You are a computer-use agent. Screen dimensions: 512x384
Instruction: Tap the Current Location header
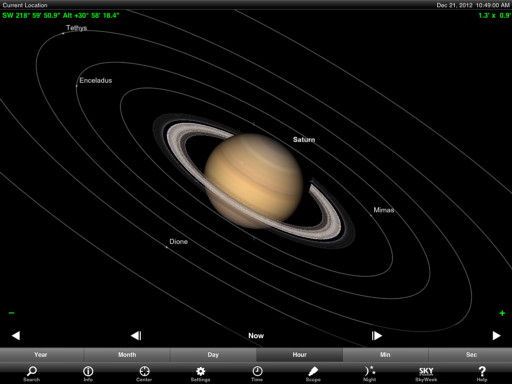(25, 5)
